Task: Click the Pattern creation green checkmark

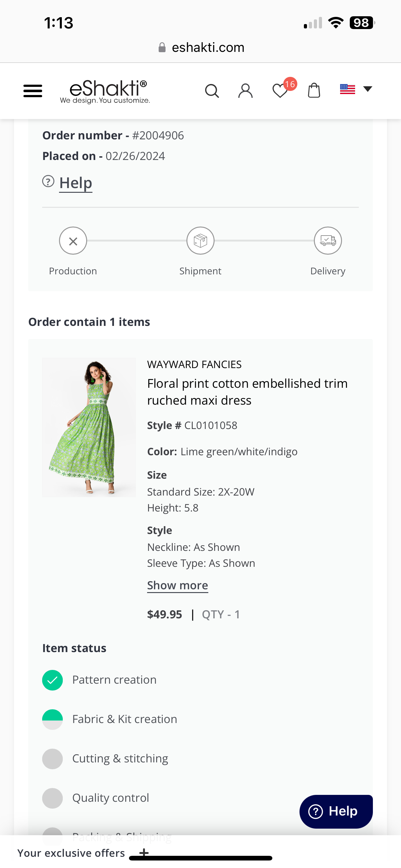Action: tap(52, 680)
